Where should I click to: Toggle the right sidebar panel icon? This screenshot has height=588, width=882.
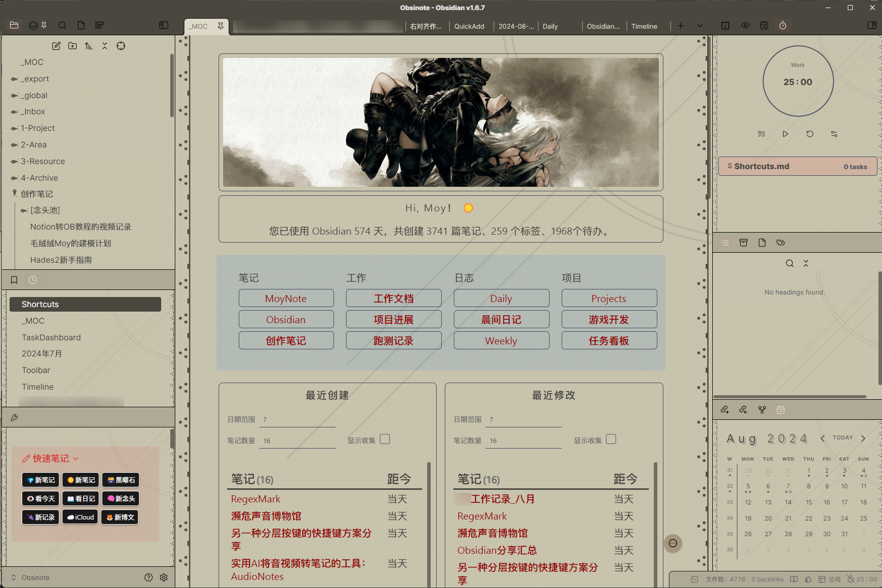pos(872,25)
